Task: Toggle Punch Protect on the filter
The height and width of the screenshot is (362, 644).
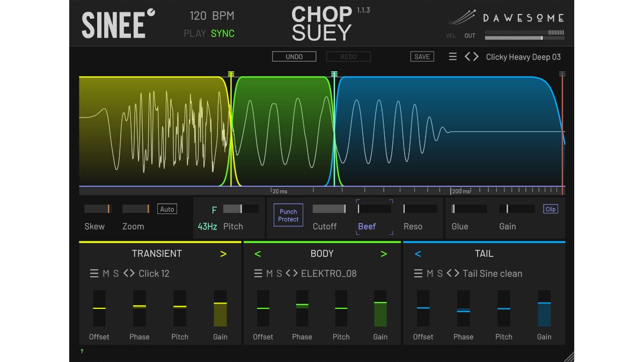Action: click(x=288, y=215)
